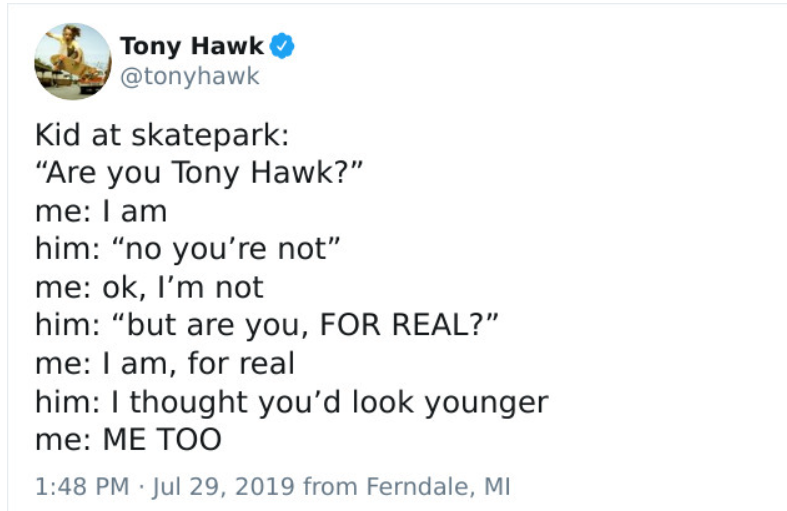This screenshot has height=511, width=787.
Task: Click Tony Hawk's profile avatar photo
Action: (73, 61)
